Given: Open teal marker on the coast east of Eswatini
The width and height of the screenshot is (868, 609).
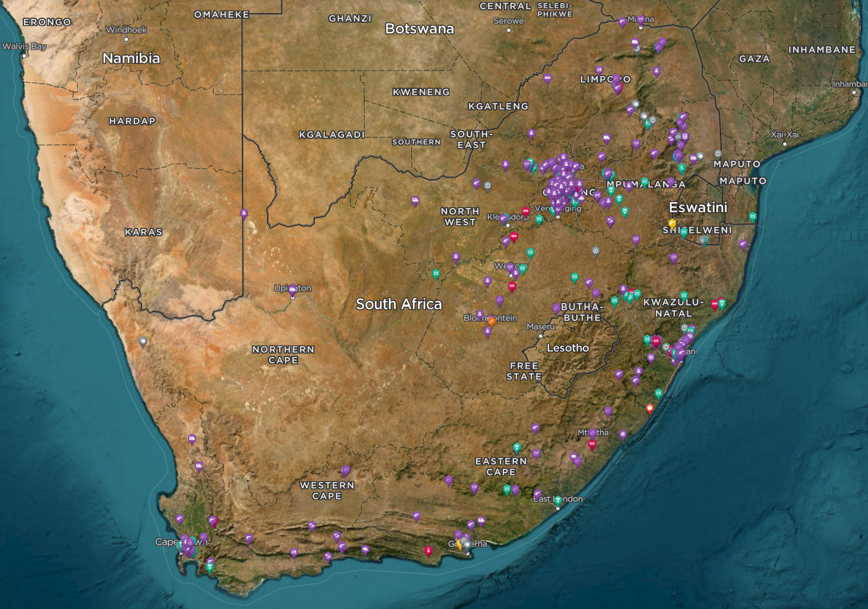Looking at the screenshot, I should point(753,217).
